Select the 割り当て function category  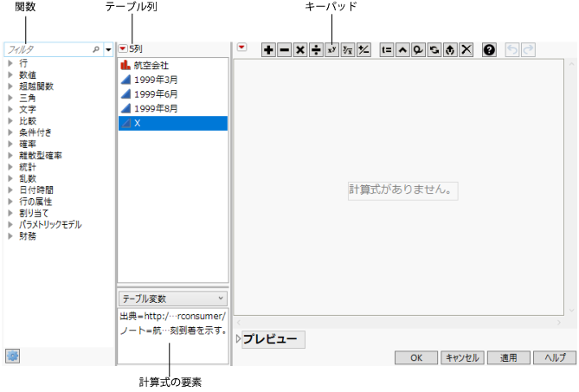click(x=34, y=213)
